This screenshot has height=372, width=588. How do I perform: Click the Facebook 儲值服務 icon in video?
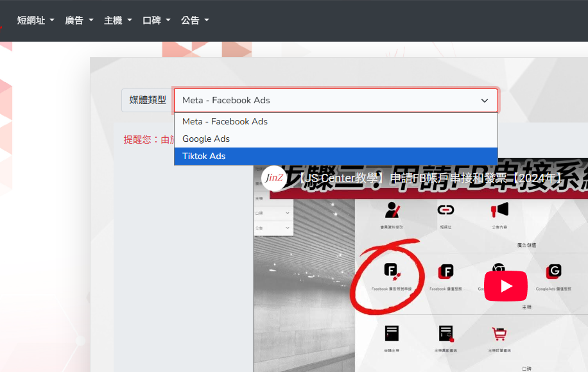click(446, 272)
